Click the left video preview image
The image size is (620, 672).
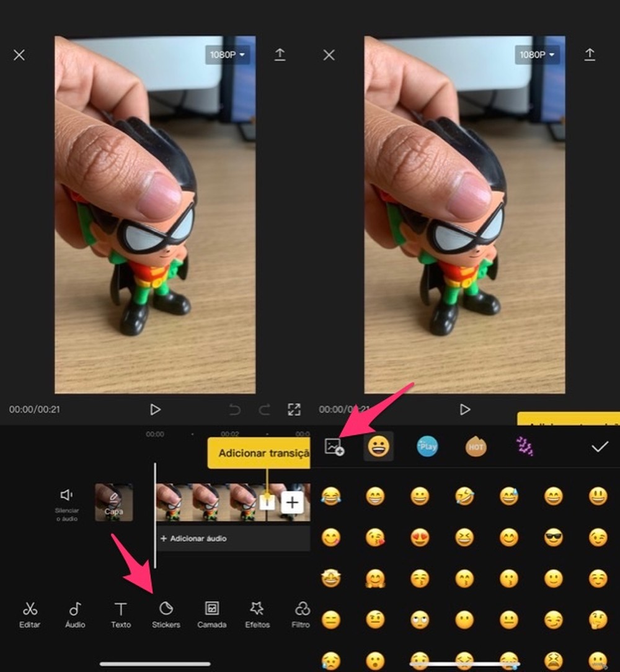click(155, 214)
